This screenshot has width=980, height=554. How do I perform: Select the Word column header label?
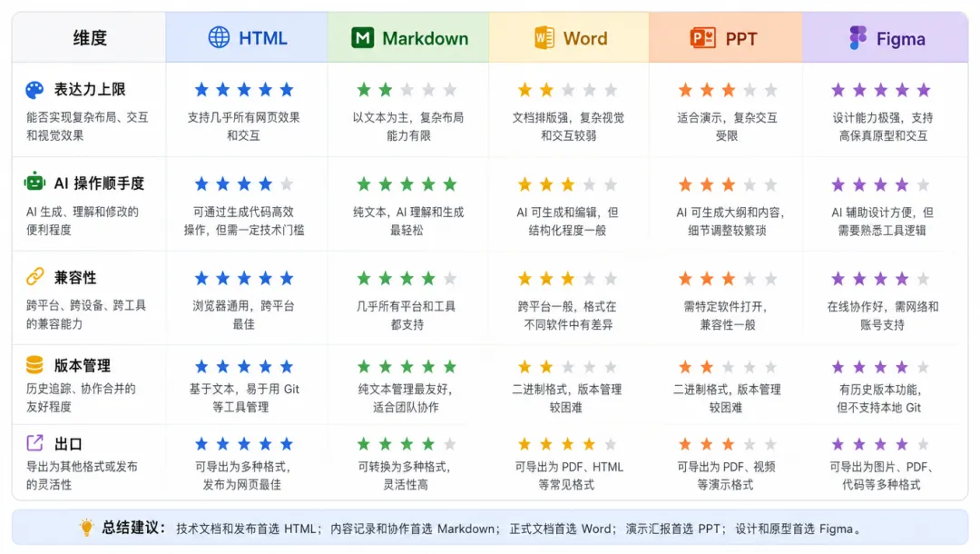(x=585, y=39)
